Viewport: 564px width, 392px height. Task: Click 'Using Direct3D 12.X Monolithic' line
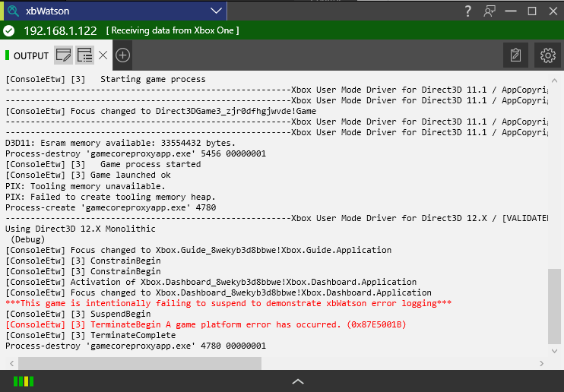pos(81,229)
